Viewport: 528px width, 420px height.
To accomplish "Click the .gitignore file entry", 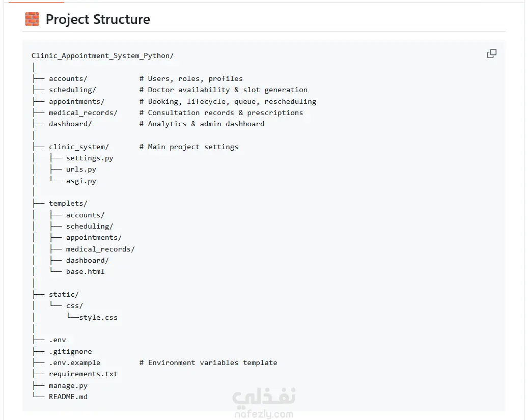I will 70,352.
